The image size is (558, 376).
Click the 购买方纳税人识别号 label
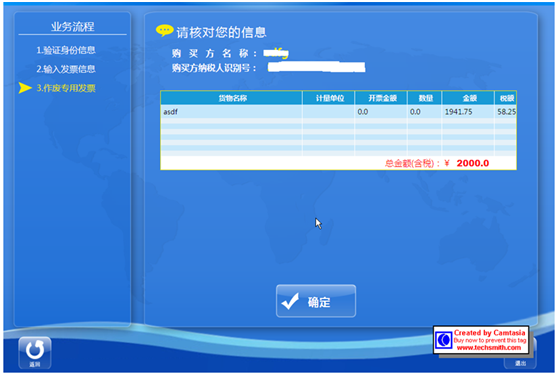tap(214, 68)
